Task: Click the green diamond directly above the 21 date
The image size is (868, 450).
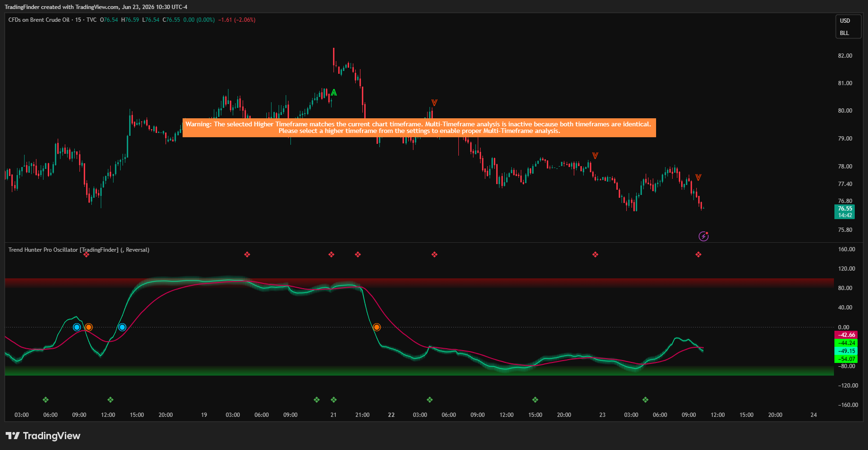Action: 333,400
